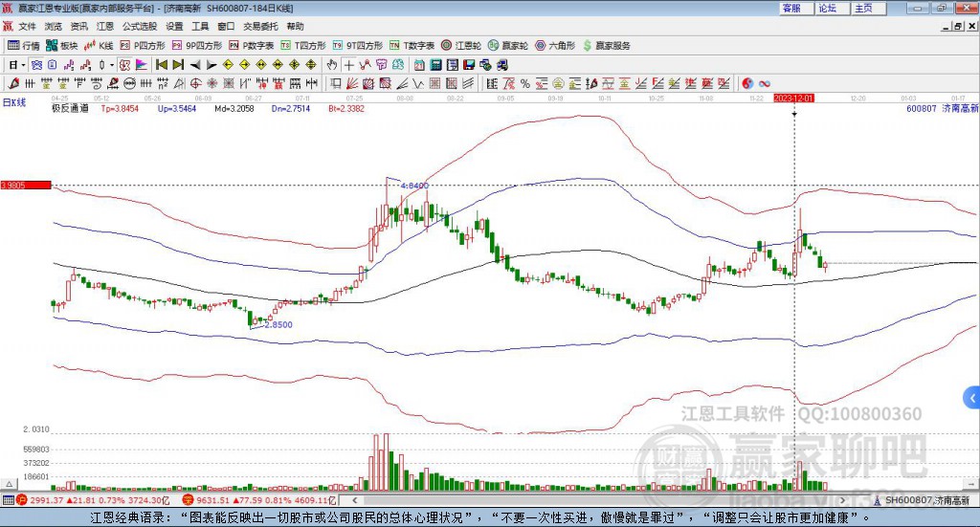Open the 江恩 menu
980x527 pixels.
tap(105, 26)
